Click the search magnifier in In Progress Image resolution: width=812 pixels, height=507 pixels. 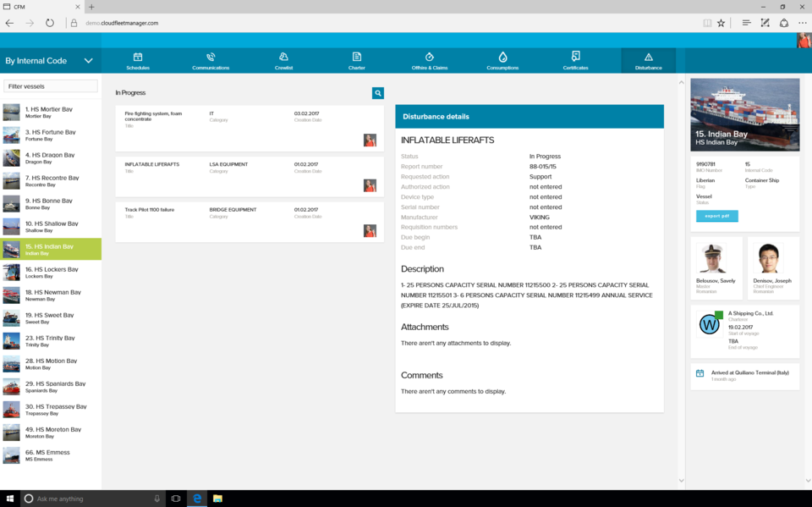click(x=378, y=93)
